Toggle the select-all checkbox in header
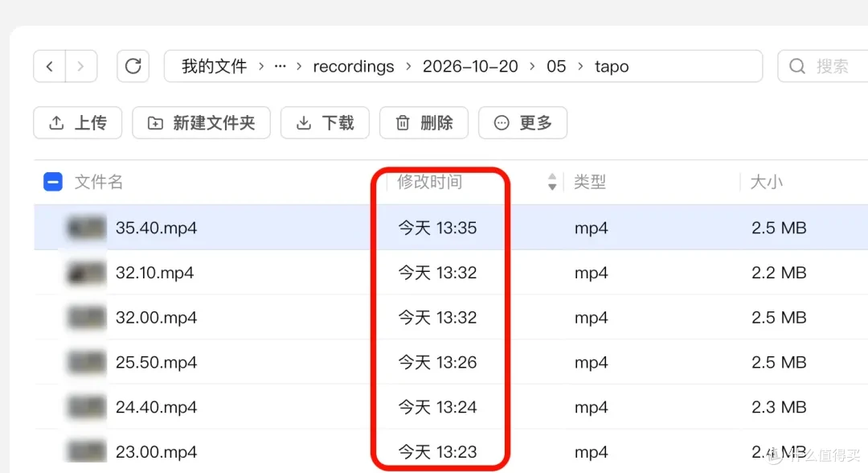 53,182
